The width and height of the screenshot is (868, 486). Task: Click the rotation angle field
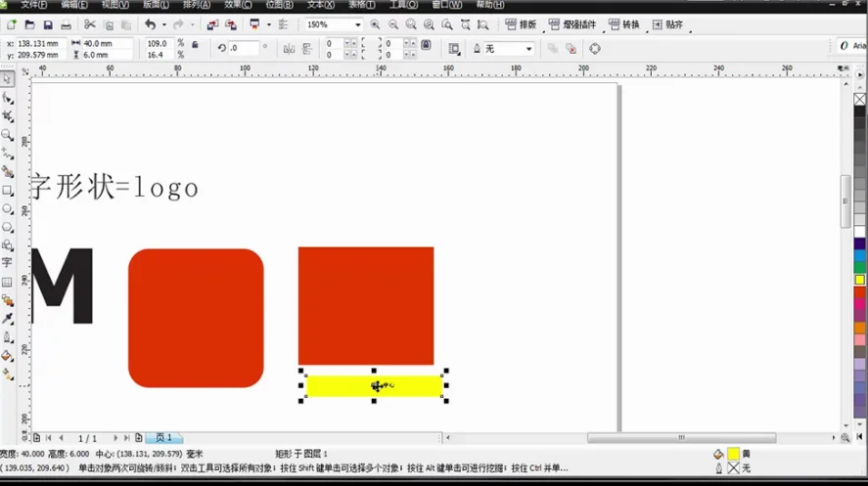click(244, 49)
